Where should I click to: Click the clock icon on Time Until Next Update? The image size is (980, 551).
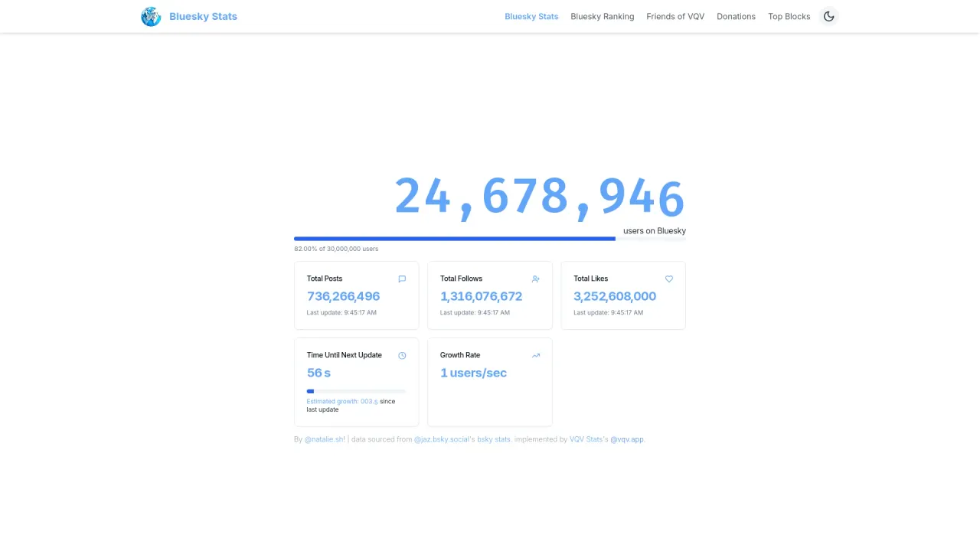click(402, 355)
